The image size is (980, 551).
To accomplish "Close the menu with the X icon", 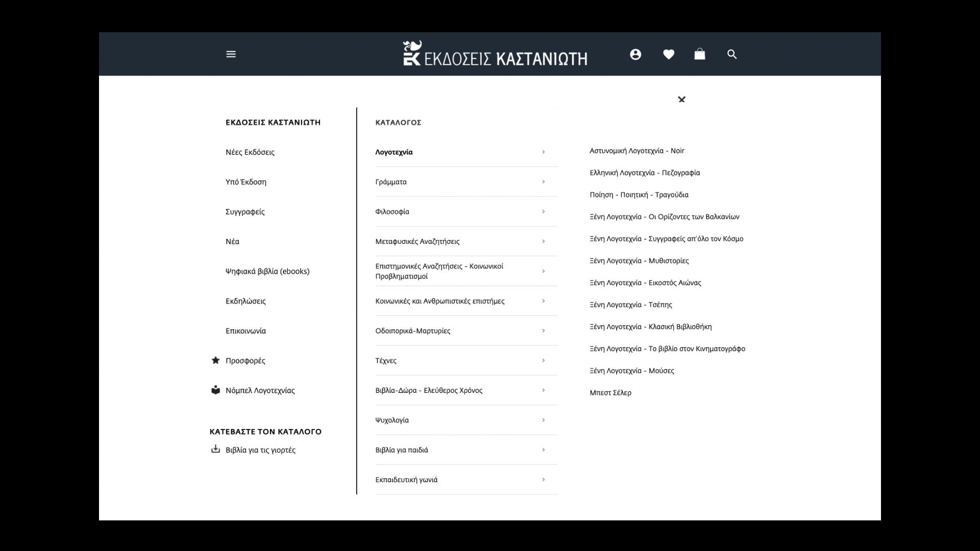I will [681, 99].
